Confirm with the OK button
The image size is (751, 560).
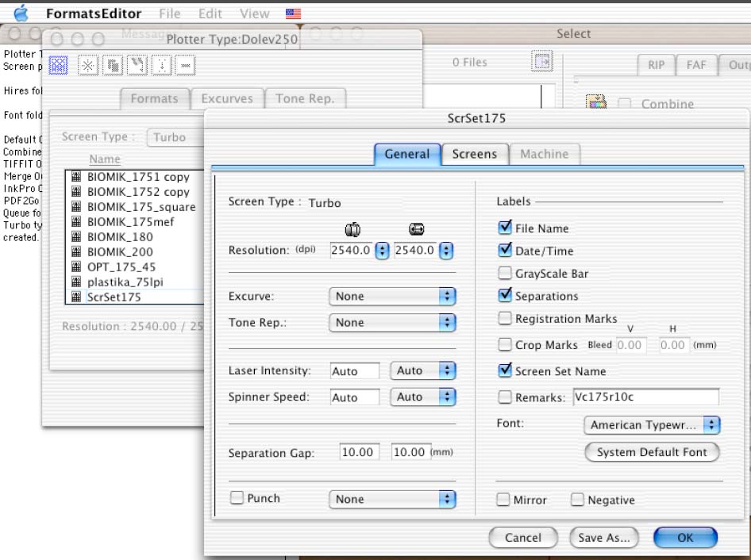[685, 538]
